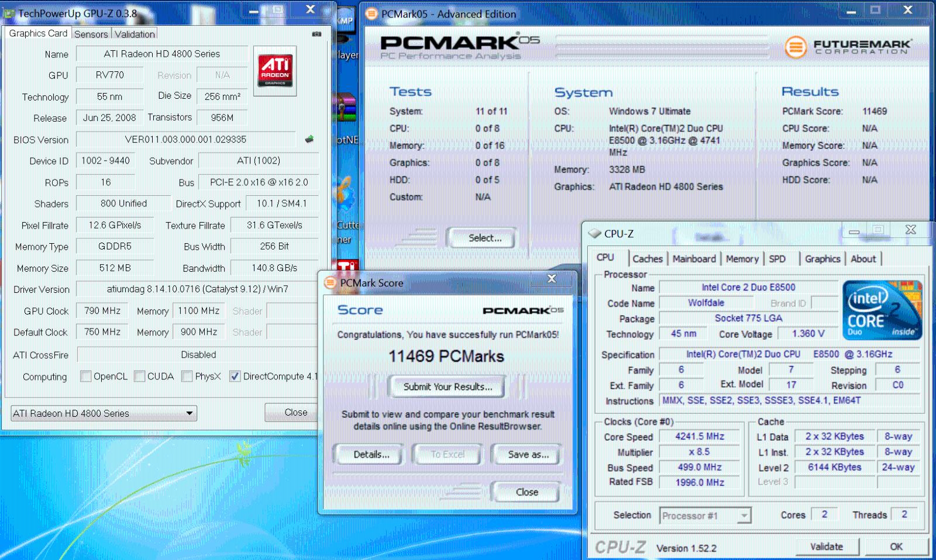Image resolution: width=936 pixels, height=560 pixels.
Task: Click the red TI desktop icon
Action: 347,266
